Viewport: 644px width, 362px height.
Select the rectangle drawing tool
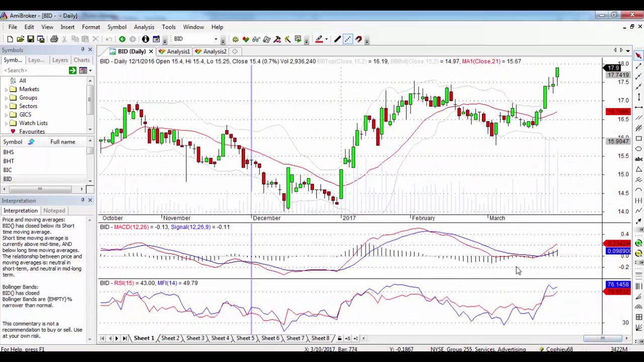coord(638,138)
